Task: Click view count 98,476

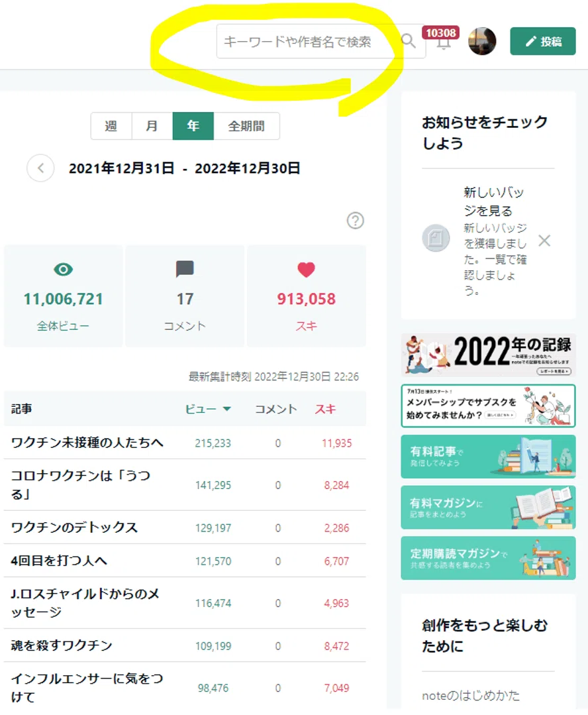Action: pos(213,688)
